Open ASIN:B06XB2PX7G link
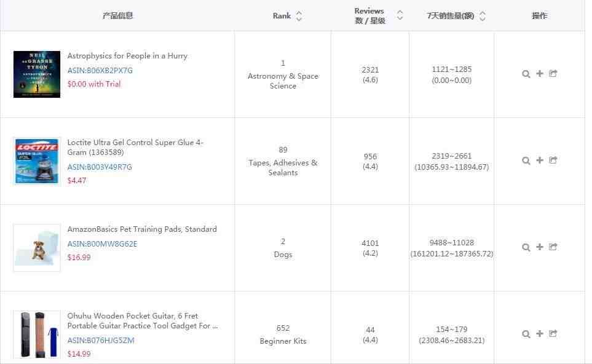Screen dimensions: 592x364 [x=100, y=71]
